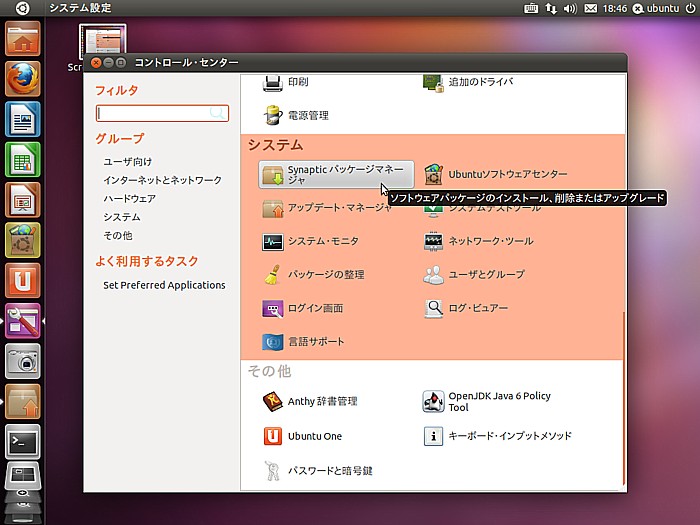This screenshot has height=525, width=700.
Task: Open ネットワーク・ツール icon
Action: [x=433, y=242]
